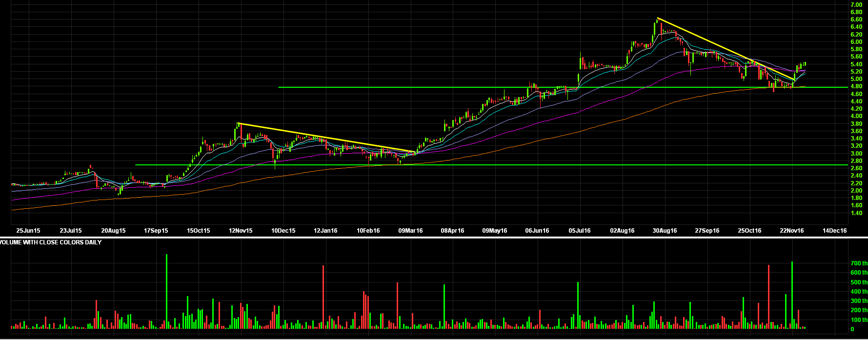Select the 5.80 price label
868x340 pixels.
(856, 49)
